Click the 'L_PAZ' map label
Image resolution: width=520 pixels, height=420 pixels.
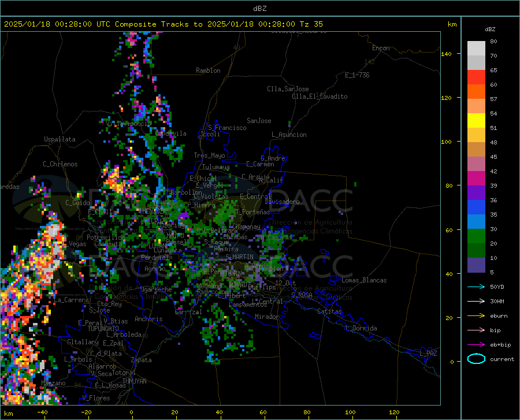428,354
